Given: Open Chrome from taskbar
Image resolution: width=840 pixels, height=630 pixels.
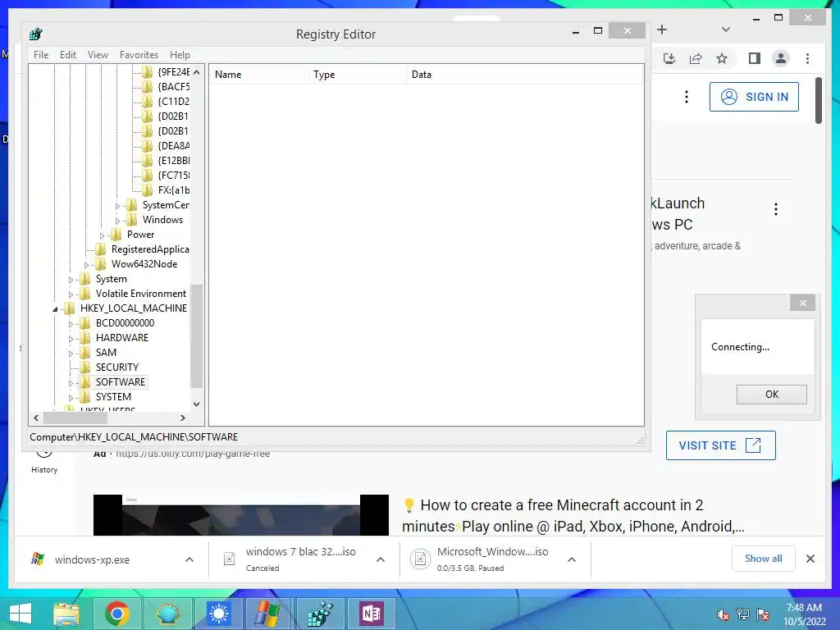Looking at the screenshot, I should click(x=116, y=614).
